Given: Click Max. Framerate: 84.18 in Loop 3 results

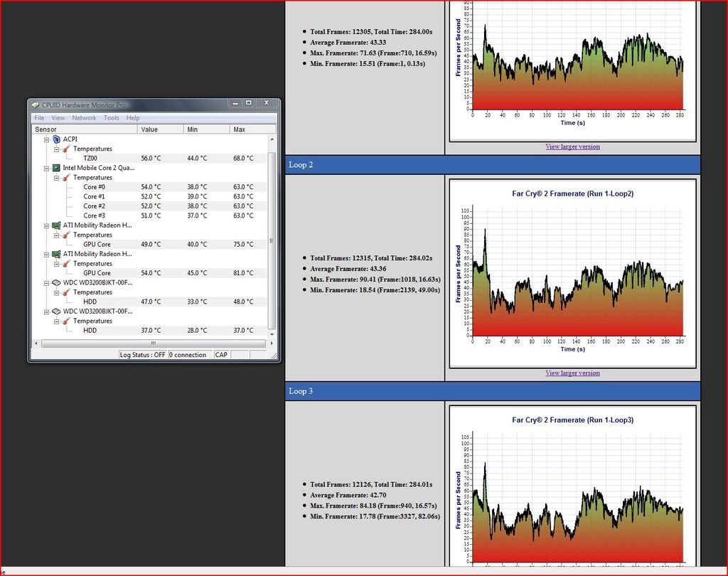Looking at the screenshot, I should 373,506.
